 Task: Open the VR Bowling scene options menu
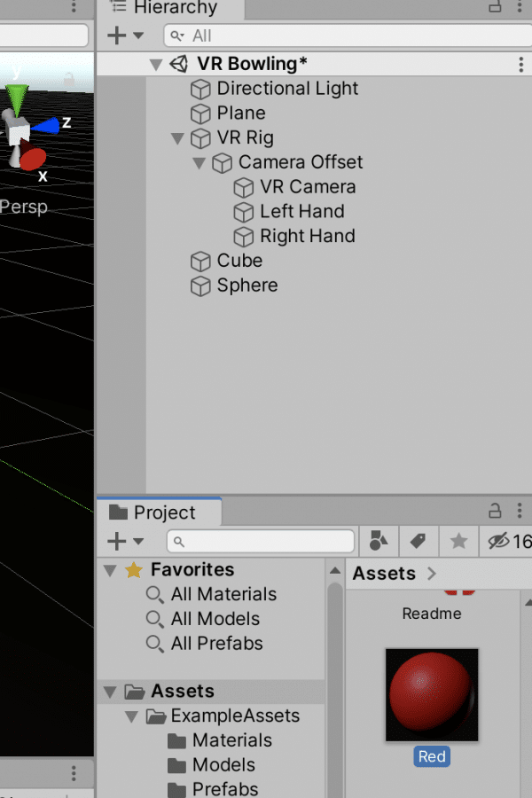pyautogui.click(x=520, y=64)
